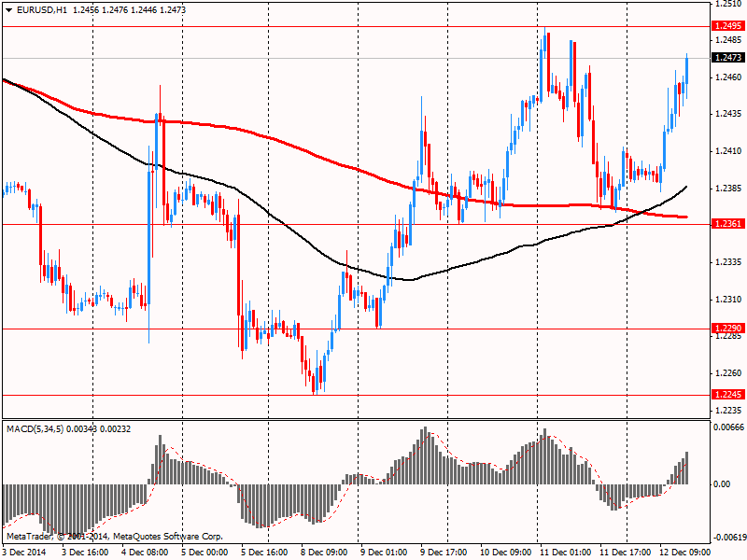Image resolution: width=747 pixels, height=560 pixels.
Task: Click the 5 Dec 16:00 time axis label
Action: [264, 552]
